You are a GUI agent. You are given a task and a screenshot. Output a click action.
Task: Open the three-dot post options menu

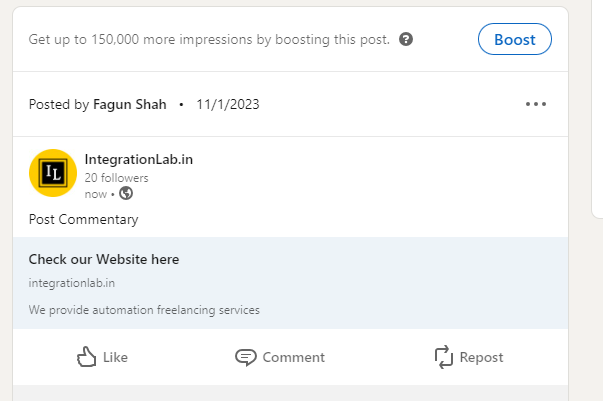pyautogui.click(x=536, y=104)
